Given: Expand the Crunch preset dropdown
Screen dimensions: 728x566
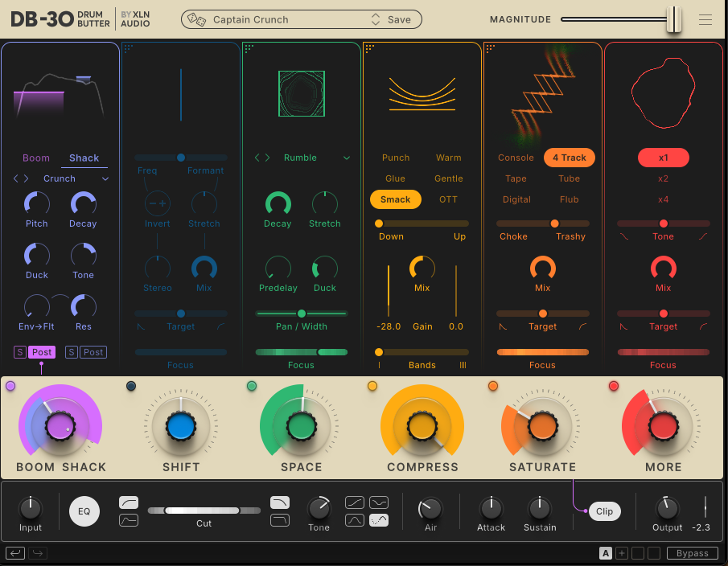Looking at the screenshot, I should (105, 178).
